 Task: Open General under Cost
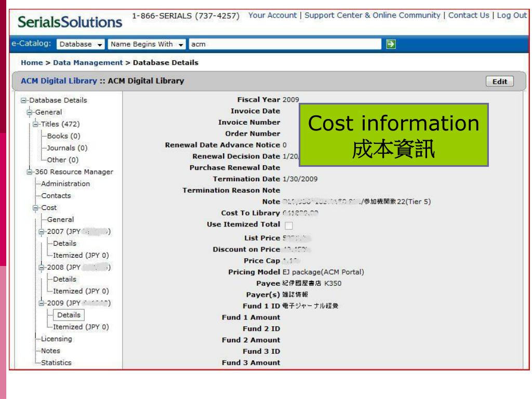pos(60,220)
